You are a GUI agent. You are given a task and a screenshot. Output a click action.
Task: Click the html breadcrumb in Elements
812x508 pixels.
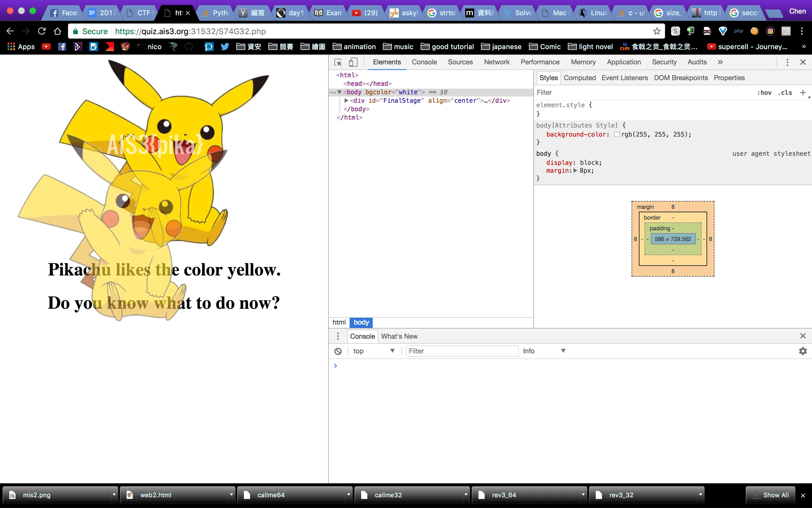339,323
